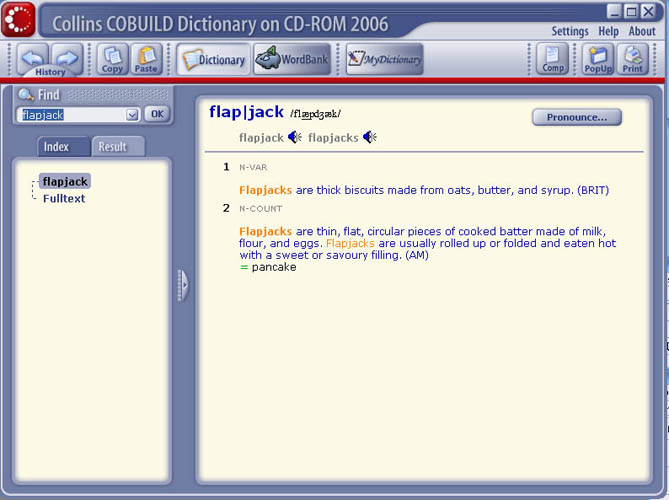Screen dimensions: 669x500
Task: Click the PopUp toolbar icon
Action: (598, 59)
